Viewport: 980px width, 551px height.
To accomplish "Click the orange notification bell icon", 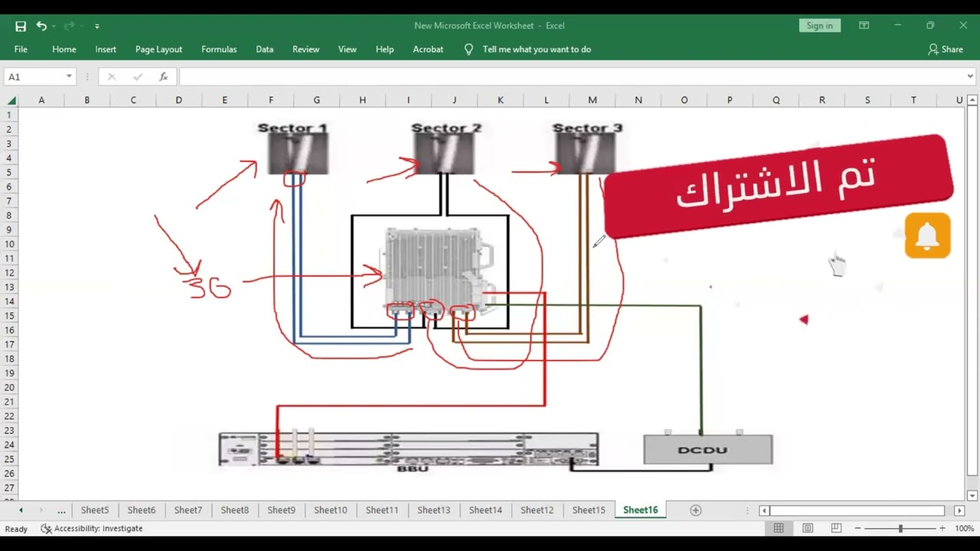I will coord(927,236).
